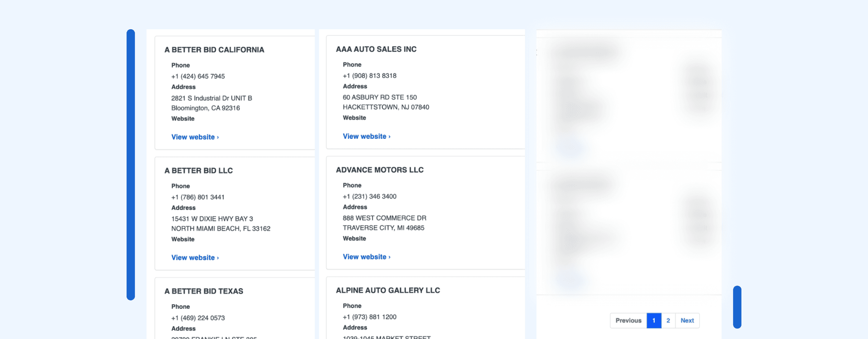Select phone number +1 (908) 813 8318
Viewport: 868px width, 339px height.
click(370, 76)
